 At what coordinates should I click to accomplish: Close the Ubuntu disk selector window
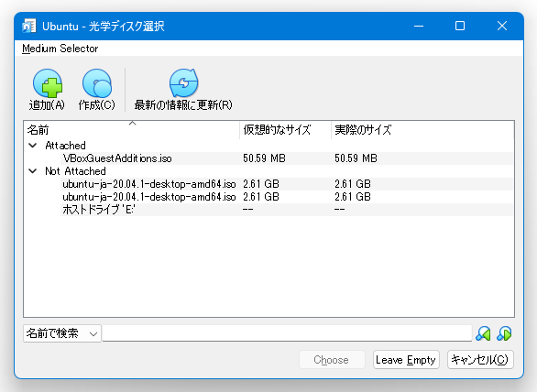502,26
